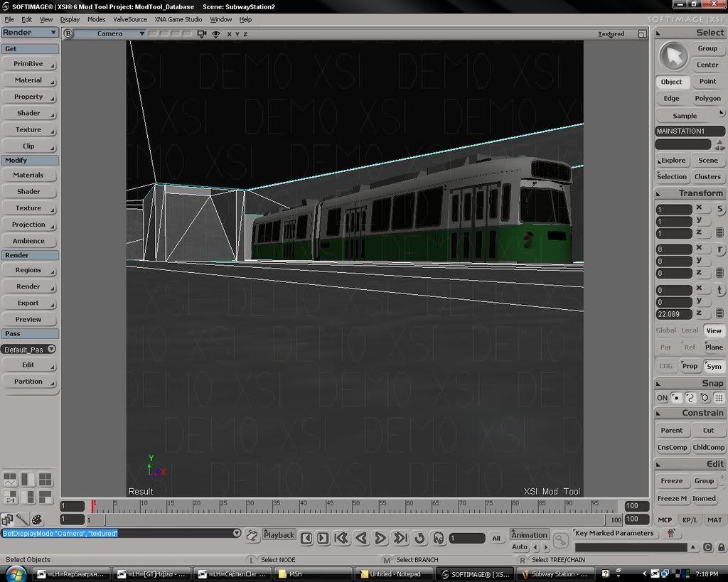The width and height of the screenshot is (728, 582).
Task: Click the script editor scroll icon
Action: click(252, 536)
